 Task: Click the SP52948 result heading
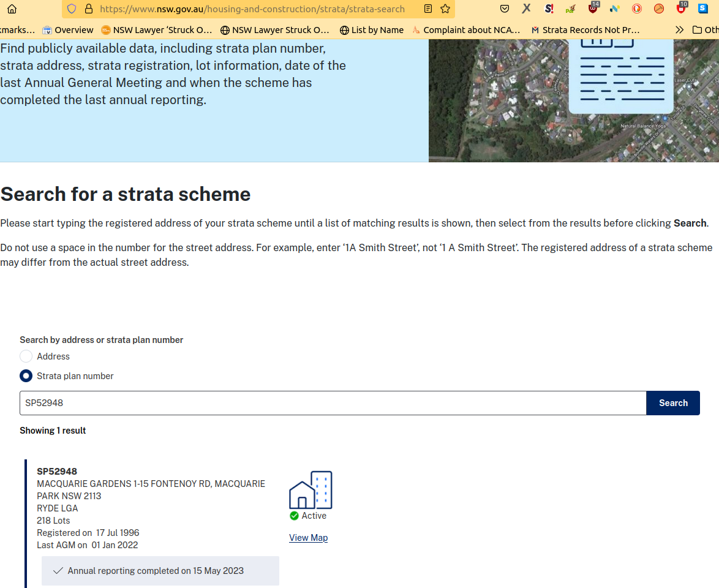point(57,472)
